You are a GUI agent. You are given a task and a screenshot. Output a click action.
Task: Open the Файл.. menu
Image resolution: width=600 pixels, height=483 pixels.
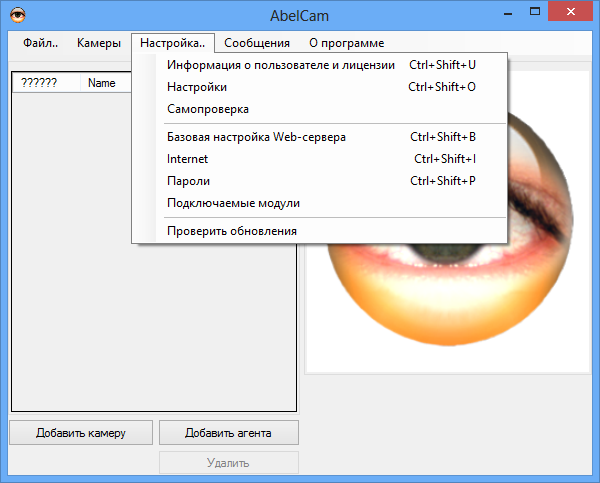(41, 43)
